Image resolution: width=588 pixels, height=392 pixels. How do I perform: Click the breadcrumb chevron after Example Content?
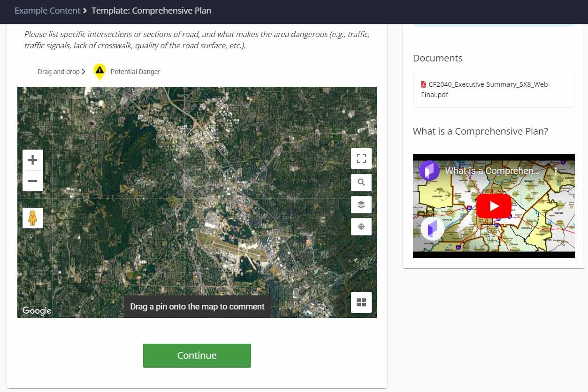[x=85, y=10]
